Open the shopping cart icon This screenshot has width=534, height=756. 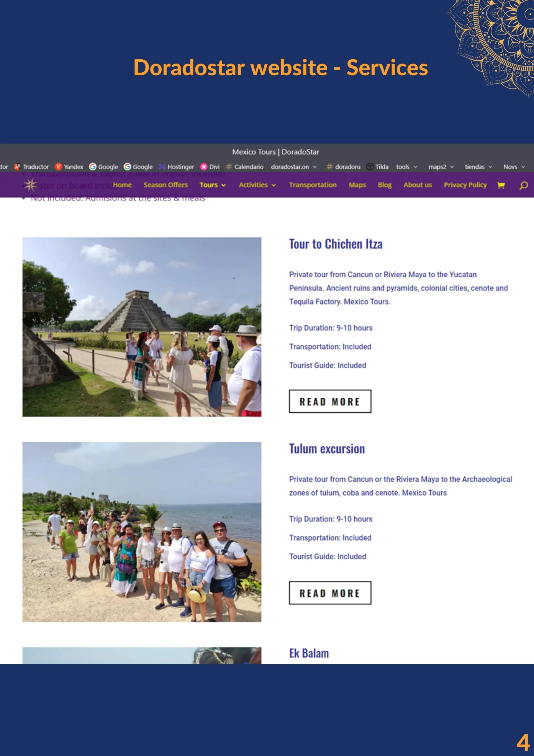click(x=501, y=185)
